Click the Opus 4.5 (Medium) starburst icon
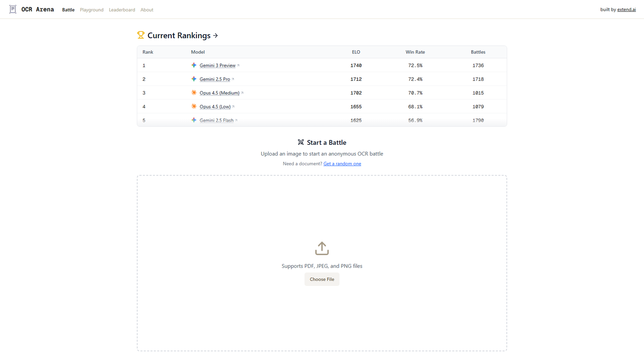 pyautogui.click(x=194, y=93)
